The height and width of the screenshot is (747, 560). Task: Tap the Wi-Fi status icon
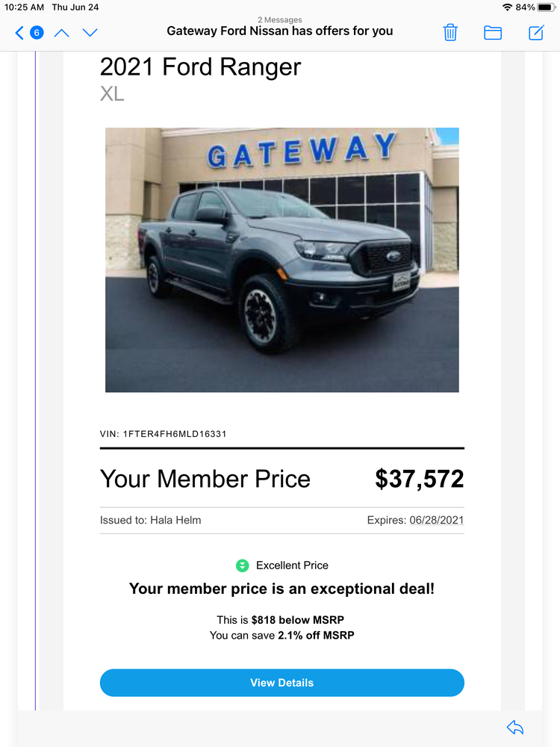coord(508,7)
